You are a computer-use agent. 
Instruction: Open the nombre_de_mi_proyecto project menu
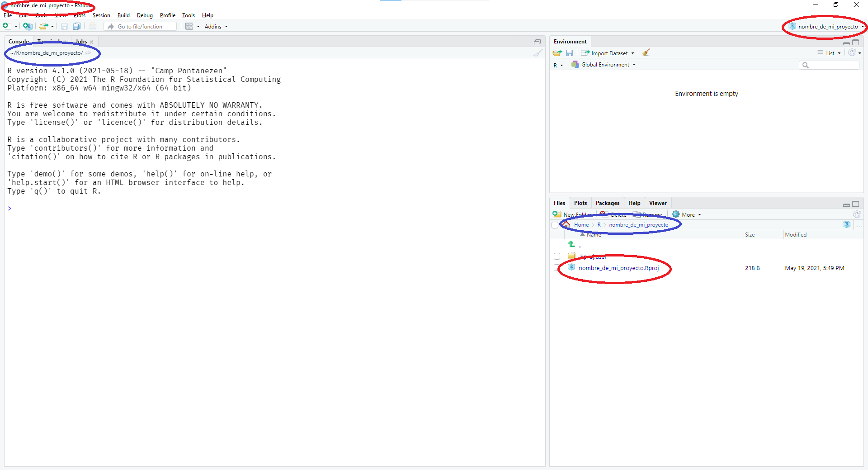coord(826,27)
